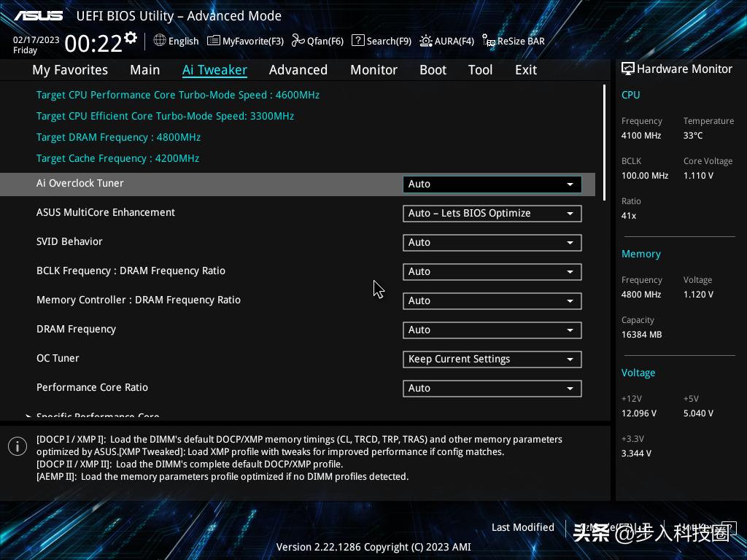The image size is (747, 560).
Task: Select the Ai Tweaker tab
Action: tap(214, 70)
